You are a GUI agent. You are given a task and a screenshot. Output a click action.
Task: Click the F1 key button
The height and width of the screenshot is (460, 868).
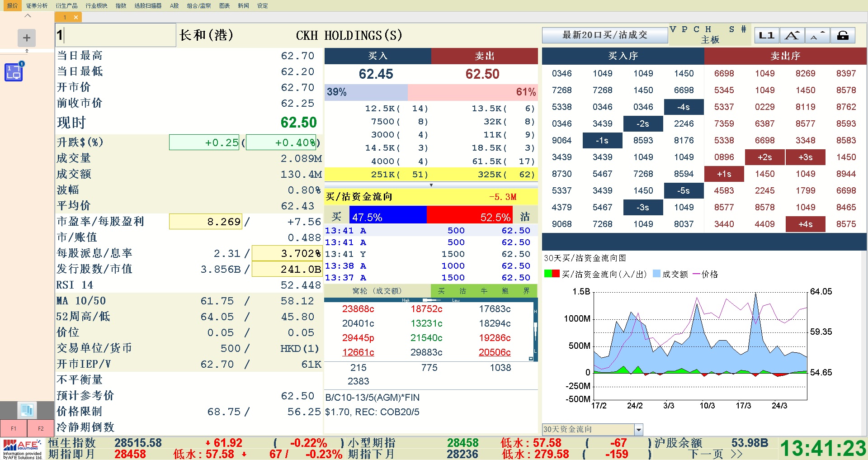pos(14,428)
